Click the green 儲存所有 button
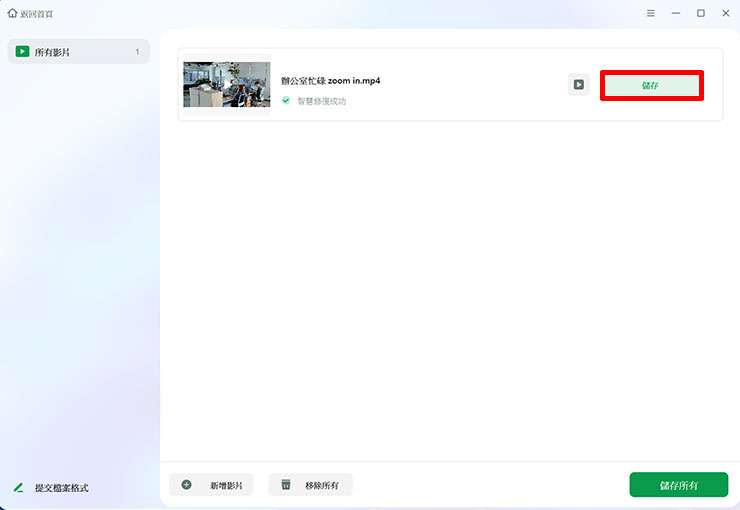Viewport: 740px width, 510px height. tap(679, 485)
